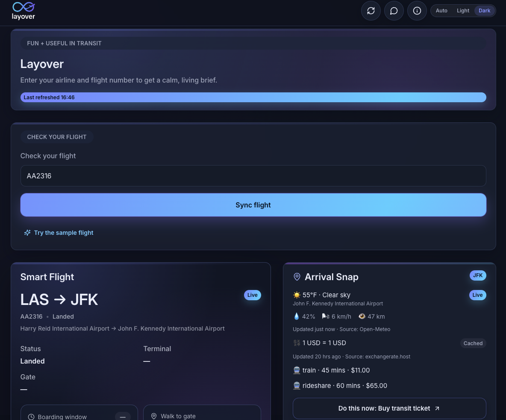Select the Dark theme option
The height and width of the screenshot is (420, 506).
[484, 11]
